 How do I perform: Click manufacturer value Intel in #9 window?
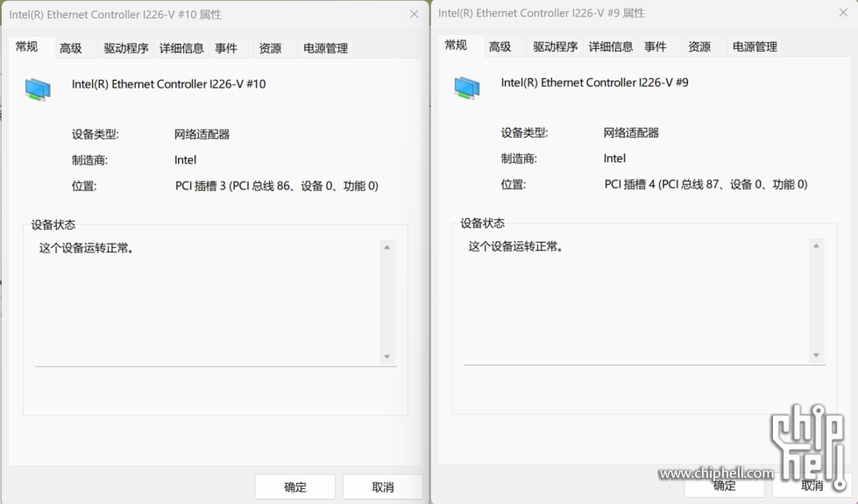[614, 158]
